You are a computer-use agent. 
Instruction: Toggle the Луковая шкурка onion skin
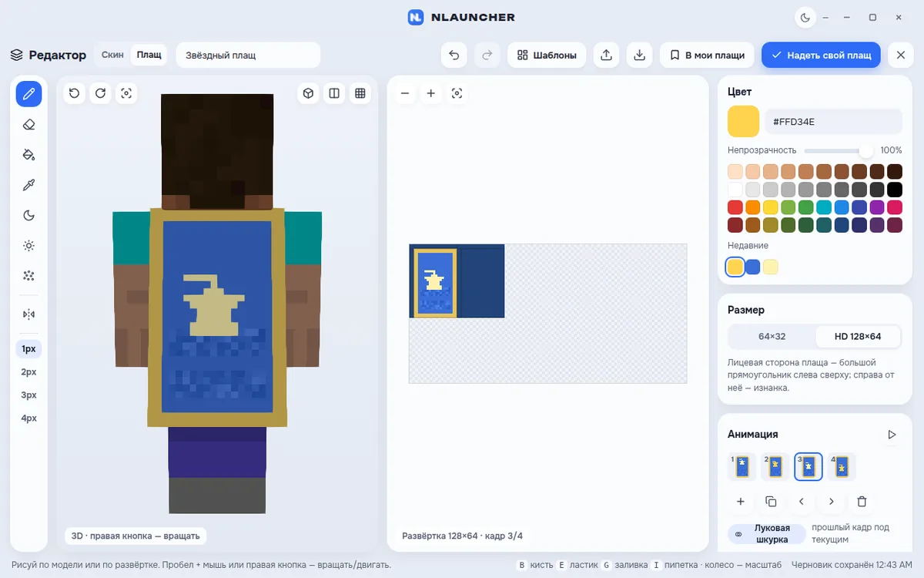[x=765, y=533]
